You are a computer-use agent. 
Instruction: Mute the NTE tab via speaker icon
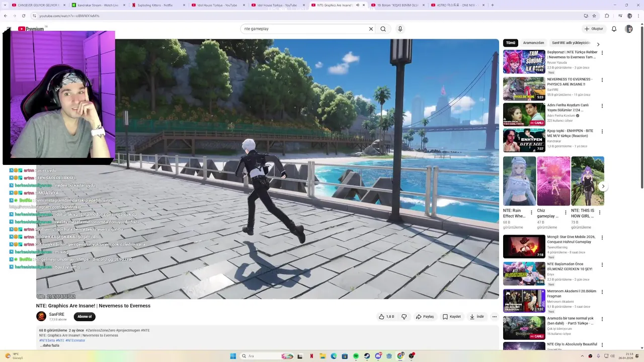[357, 5]
